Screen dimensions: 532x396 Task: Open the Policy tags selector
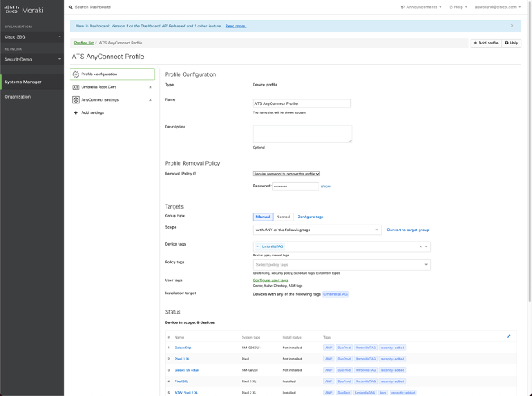340,265
